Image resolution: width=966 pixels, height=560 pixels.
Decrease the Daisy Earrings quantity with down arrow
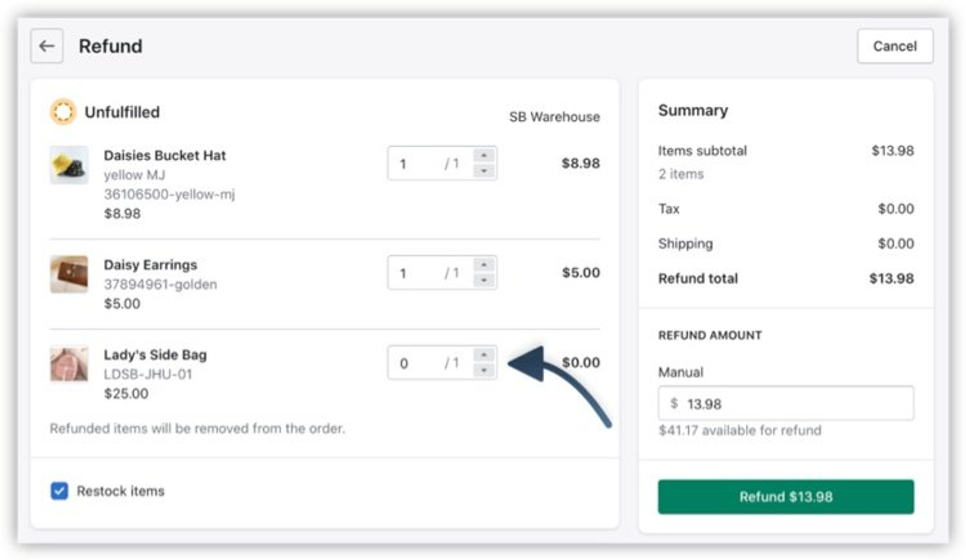pyautogui.click(x=483, y=280)
